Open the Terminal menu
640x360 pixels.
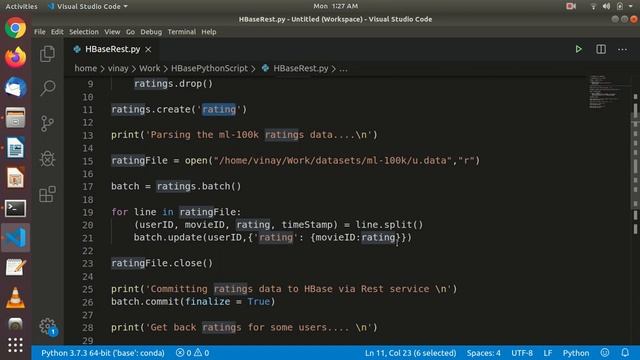(x=182, y=32)
